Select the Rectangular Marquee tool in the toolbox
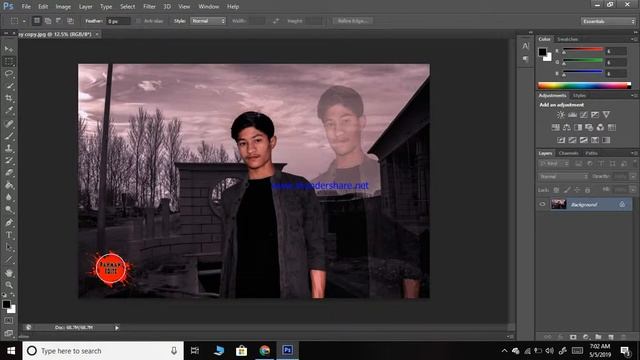 click(x=9, y=62)
